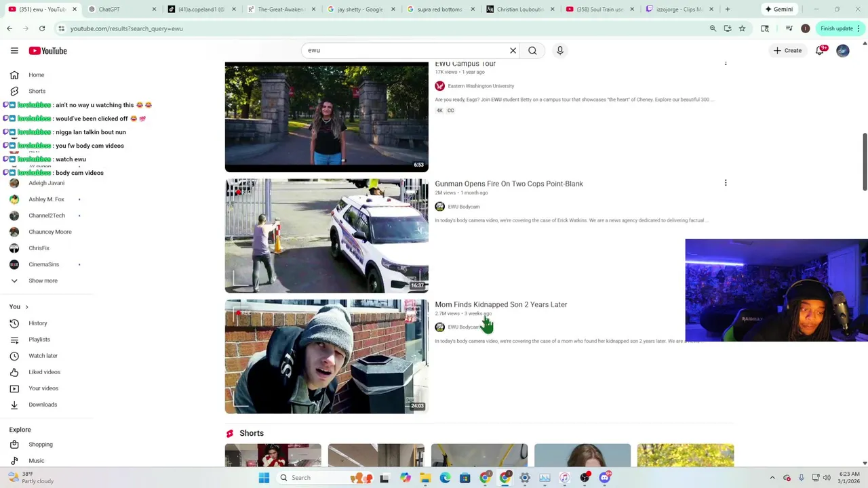Start voice search with microphone

tap(560, 50)
